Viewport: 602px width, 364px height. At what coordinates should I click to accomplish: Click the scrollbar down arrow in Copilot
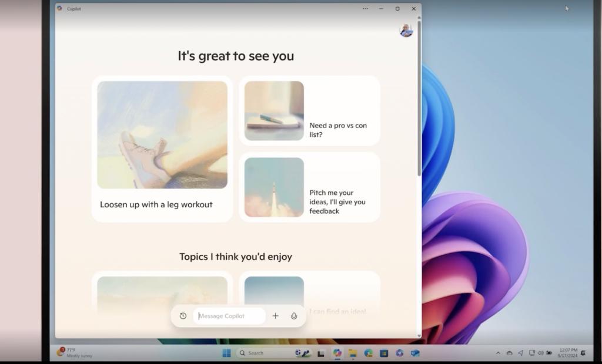click(x=419, y=336)
